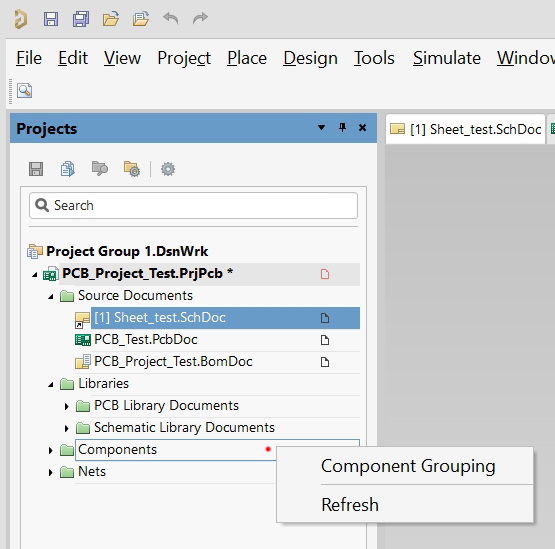Open the Projects panel dropdown arrow
This screenshot has width=555, height=549.
tap(321, 127)
